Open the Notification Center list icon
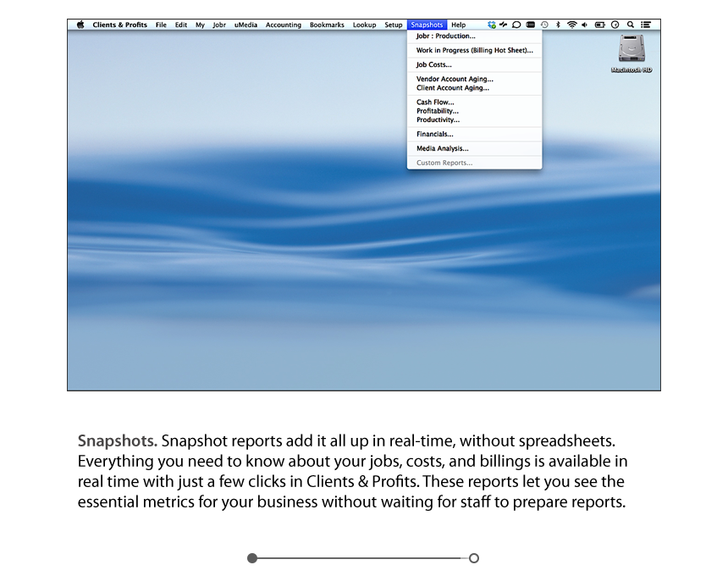728x576 pixels. pos(646,25)
